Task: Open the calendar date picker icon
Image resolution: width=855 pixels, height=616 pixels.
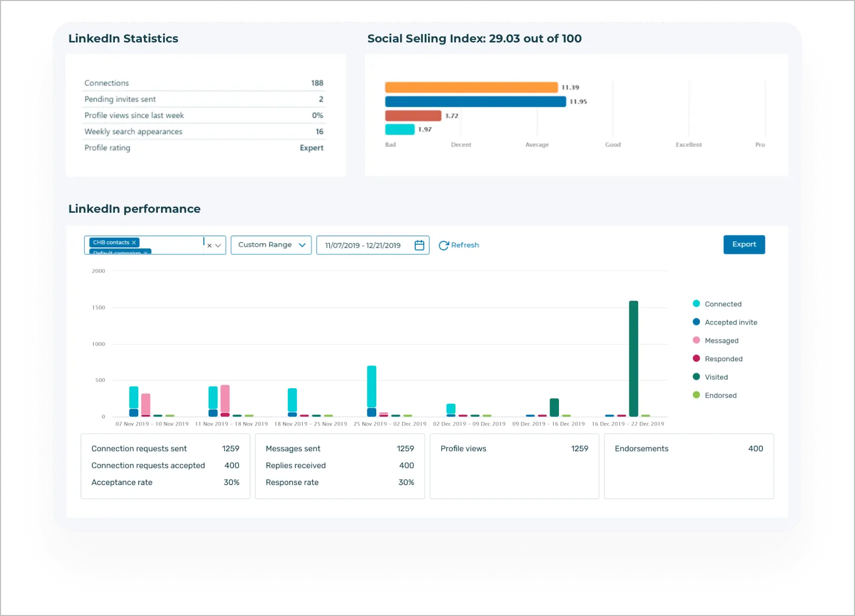Action: coord(419,245)
